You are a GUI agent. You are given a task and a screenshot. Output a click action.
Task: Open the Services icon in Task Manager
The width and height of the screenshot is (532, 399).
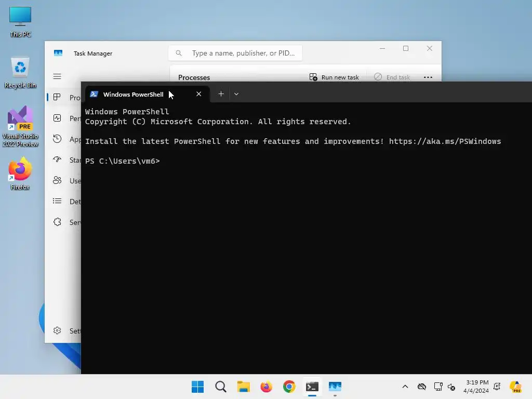57,222
